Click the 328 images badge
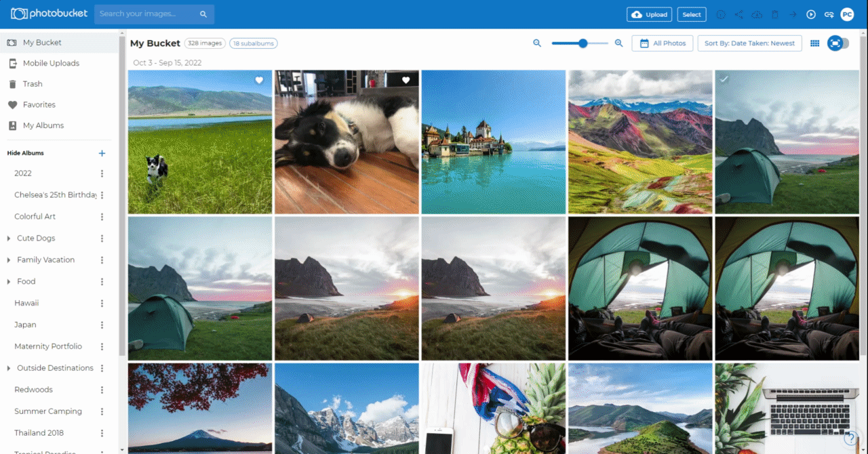Image resolution: width=868 pixels, height=454 pixels. (x=205, y=43)
